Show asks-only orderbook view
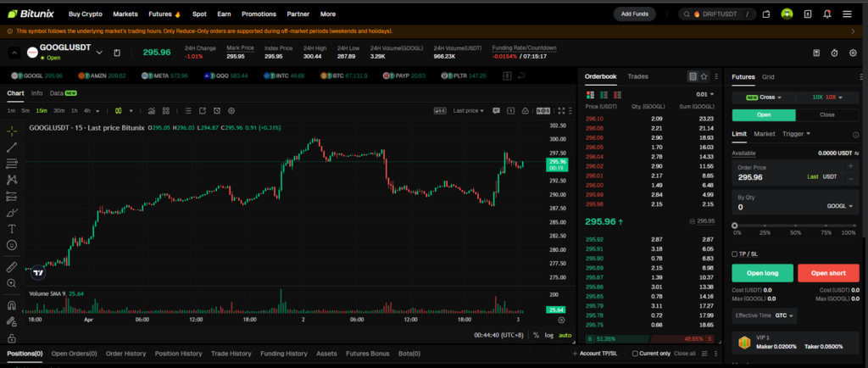This screenshot has width=868, height=368. pos(618,95)
